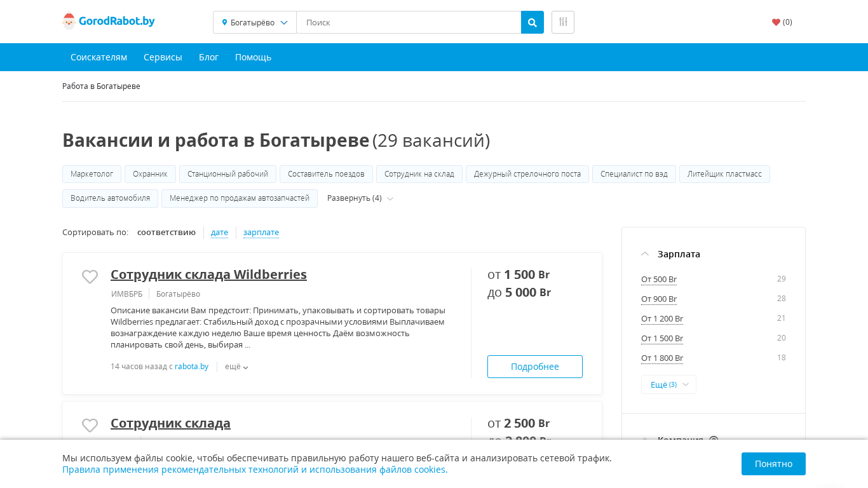Click the Подробнее button for Wildberries vacancy

(535, 367)
